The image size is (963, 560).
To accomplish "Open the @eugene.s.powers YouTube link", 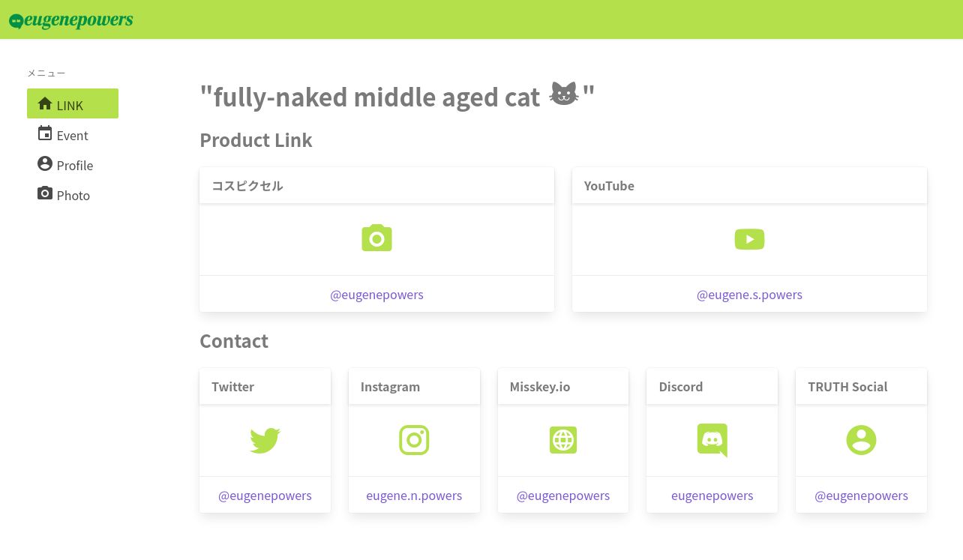I will point(749,295).
